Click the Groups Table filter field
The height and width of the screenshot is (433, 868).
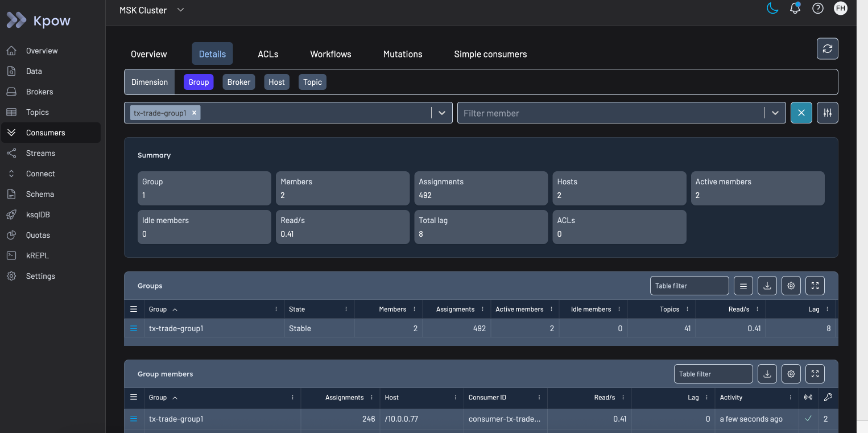click(x=689, y=286)
